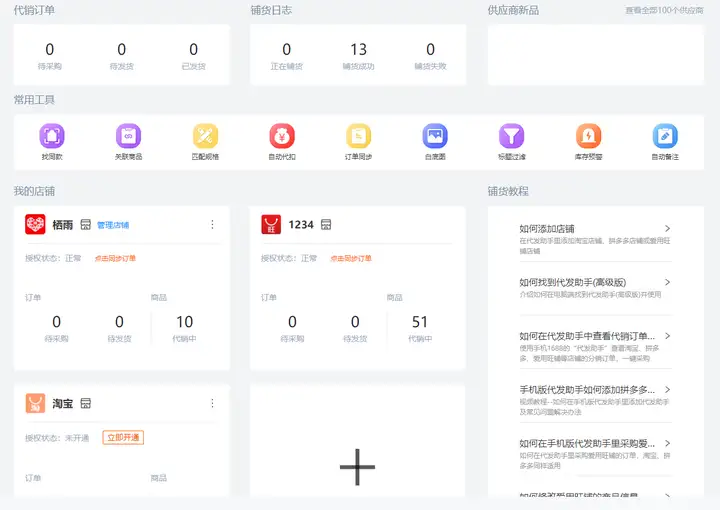Click the 栖雨 shop name
The image size is (720, 510).
62,225
